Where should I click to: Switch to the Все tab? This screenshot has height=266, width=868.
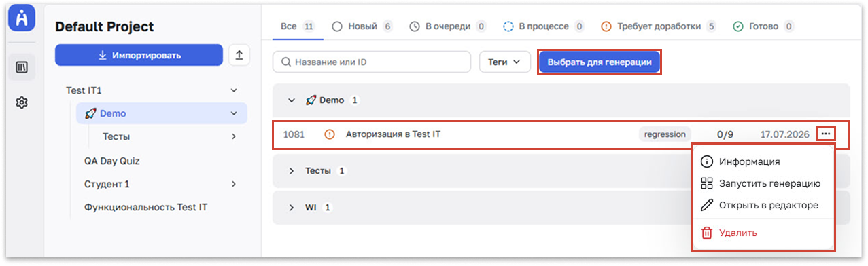[x=298, y=26]
